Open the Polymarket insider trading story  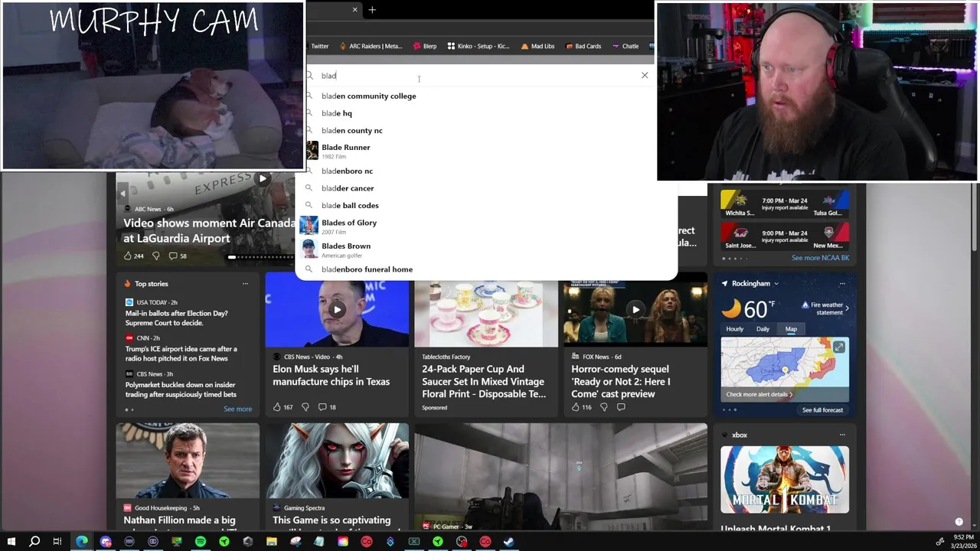click(x=181, y=390)
